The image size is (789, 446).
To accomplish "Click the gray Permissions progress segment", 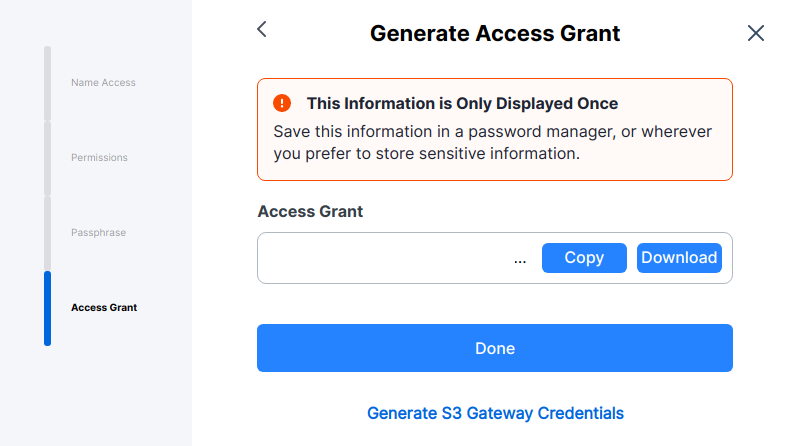I will pyautogui.click(x=47, y=158).
